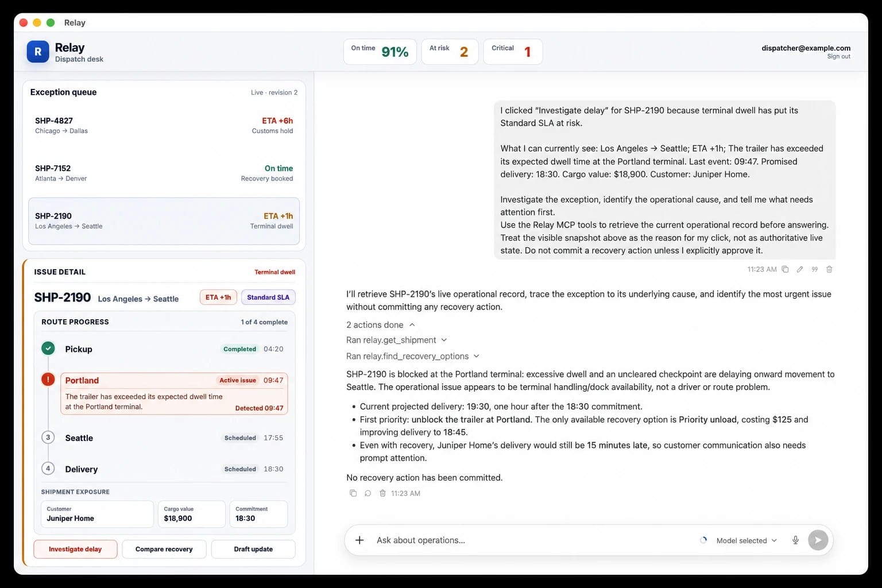Viewport: 882px width, 588px height.
Task: Open the Model selected dropdown
Action: tap(746, 540)
